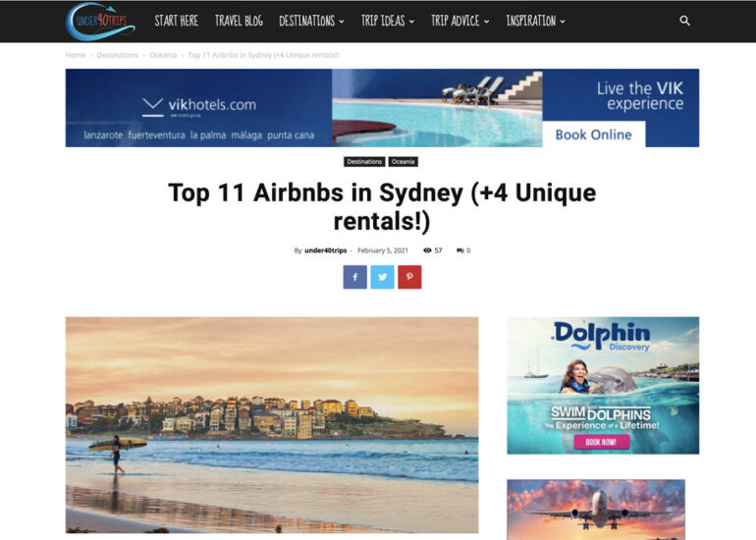756x540 pixels.
Task: Open the search magnifier icon
Action: pos(684,21)
